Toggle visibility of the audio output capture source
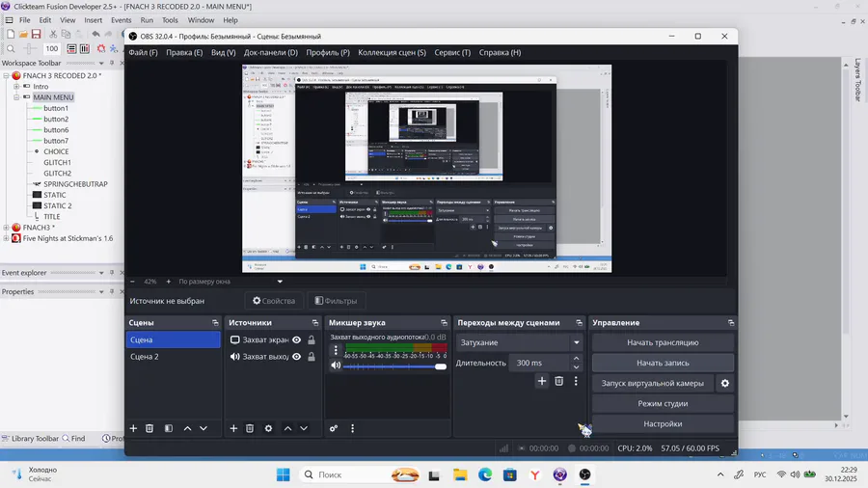This screenshot has height=488, width=868. tap(297, 356)
